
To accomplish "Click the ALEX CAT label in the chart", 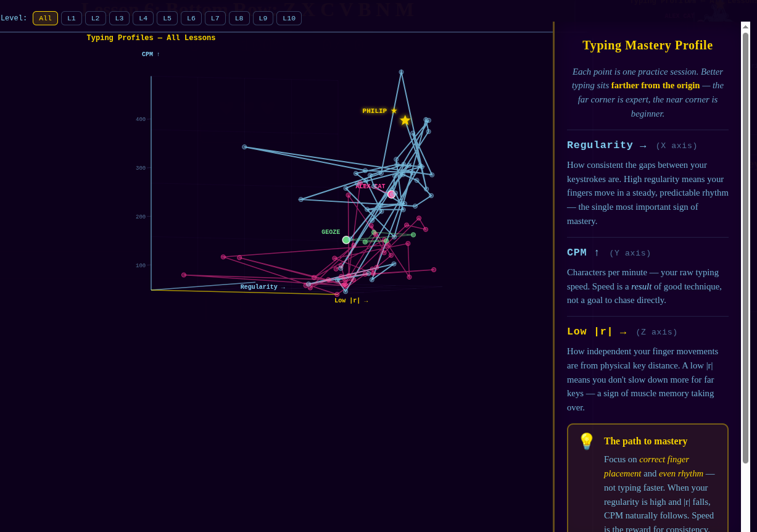I will tap(370, 186).
